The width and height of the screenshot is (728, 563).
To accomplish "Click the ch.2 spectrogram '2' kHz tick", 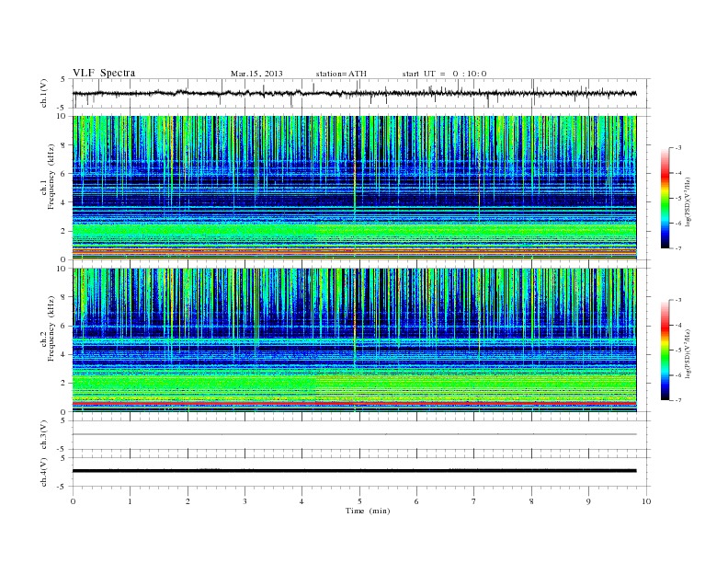I will coord(63,384).
